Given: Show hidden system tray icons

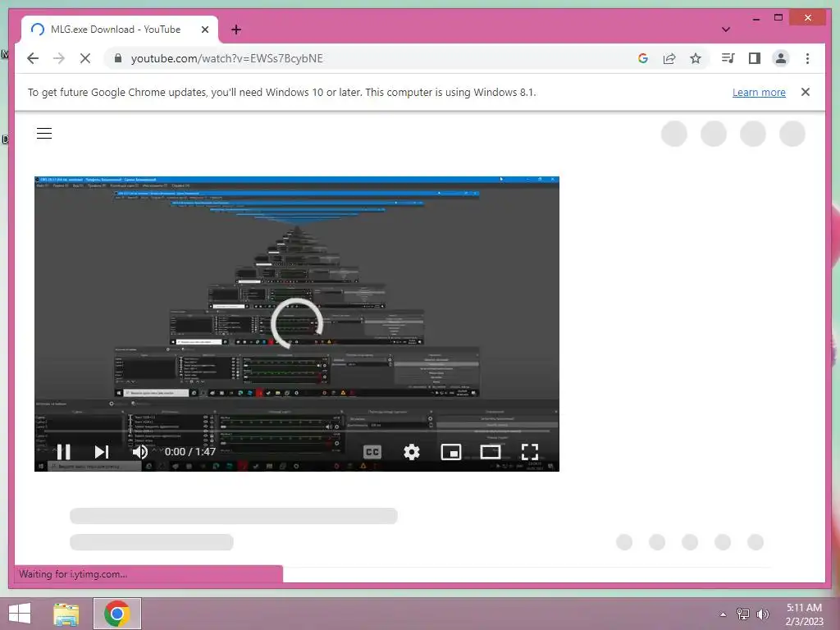Looking at the screenshot, I should (723, 614).
